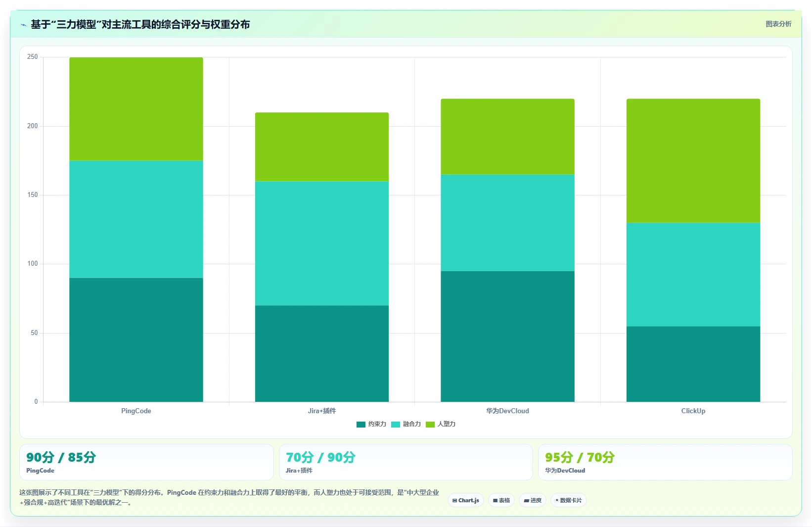The width and height of the screenshot is (812, 527).
Task: Toggle the 约束力 legend item
Action: pos(371,424)
